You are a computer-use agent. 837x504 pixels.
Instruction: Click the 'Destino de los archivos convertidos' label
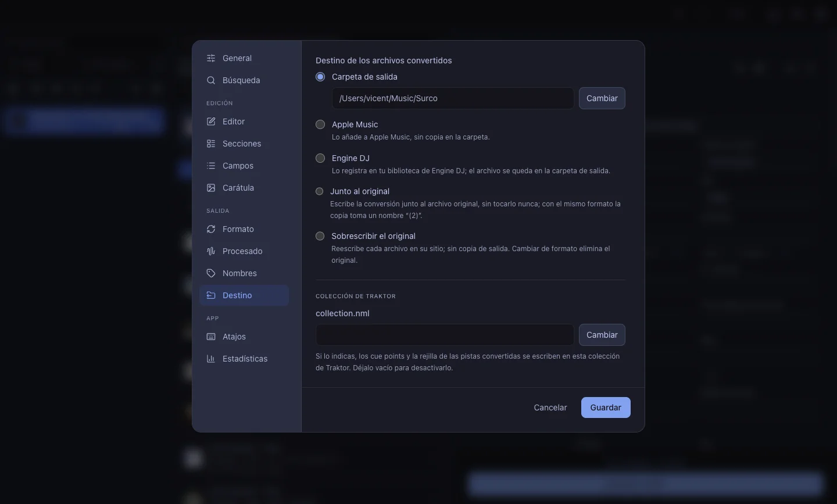[384, 60]
